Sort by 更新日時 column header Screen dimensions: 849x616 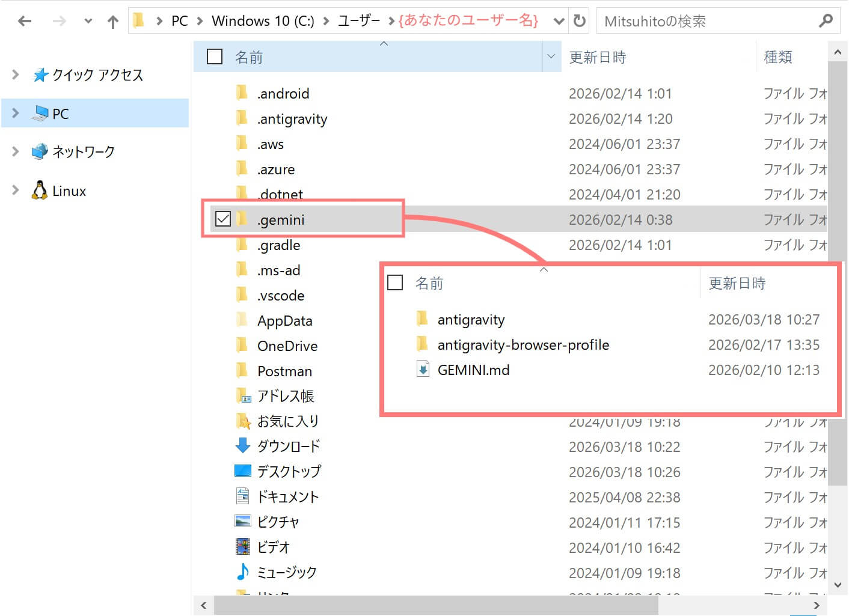[x=598, y=57]
